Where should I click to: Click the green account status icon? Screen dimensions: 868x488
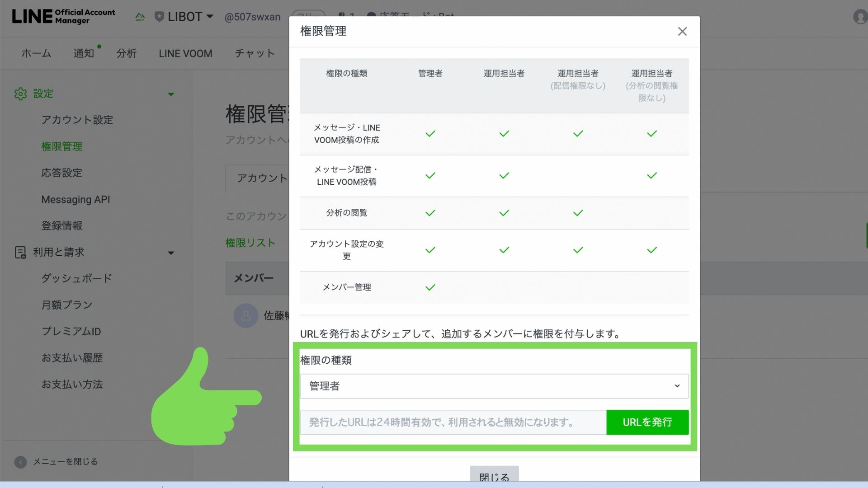[x=140, y=17]
